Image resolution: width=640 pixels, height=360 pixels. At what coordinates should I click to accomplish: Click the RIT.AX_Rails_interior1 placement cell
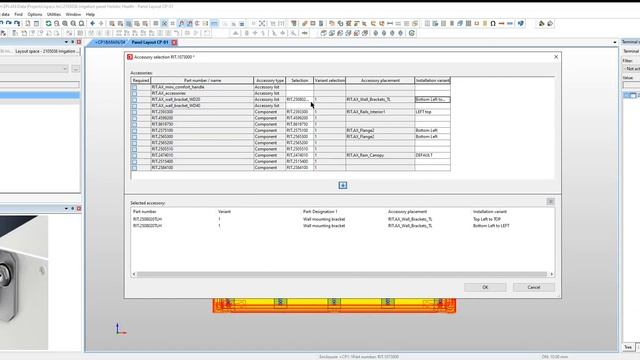(x=380, y=112)
